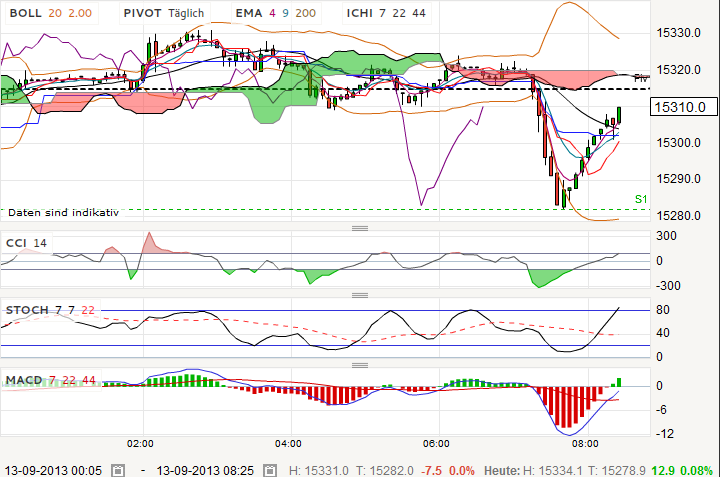Click the 02:00 time axis label
Image resolution: width=720 pixels, height=477 pixels.
tap(140, 443)
